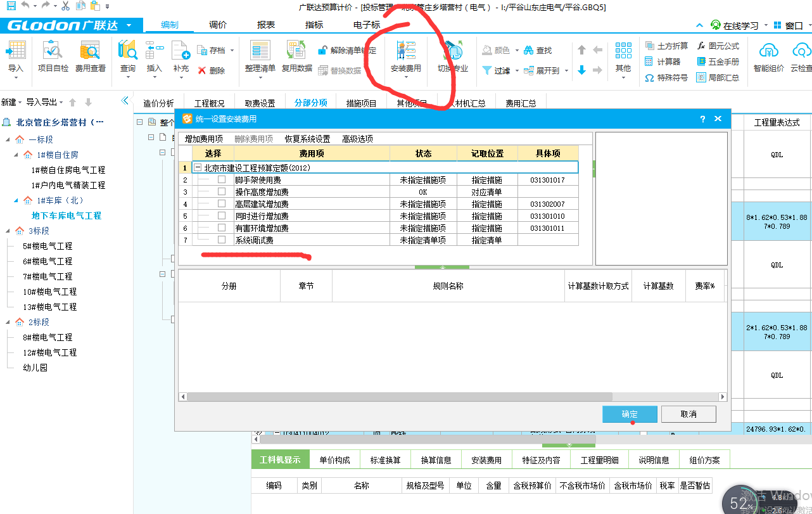812x514 pixels.
Task: Click 智能组价 cloud pricing icon
Action: click(768, 51)
